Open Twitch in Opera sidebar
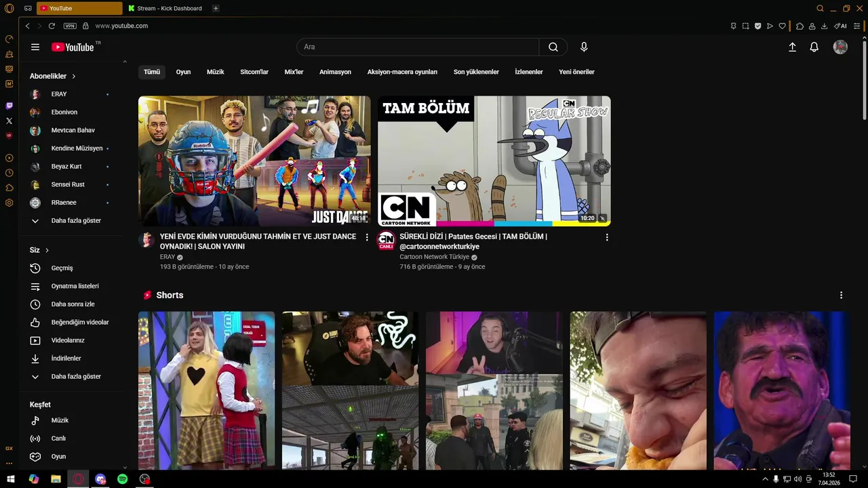Viewport: 868px width, 488px height. tap(9, 106)
